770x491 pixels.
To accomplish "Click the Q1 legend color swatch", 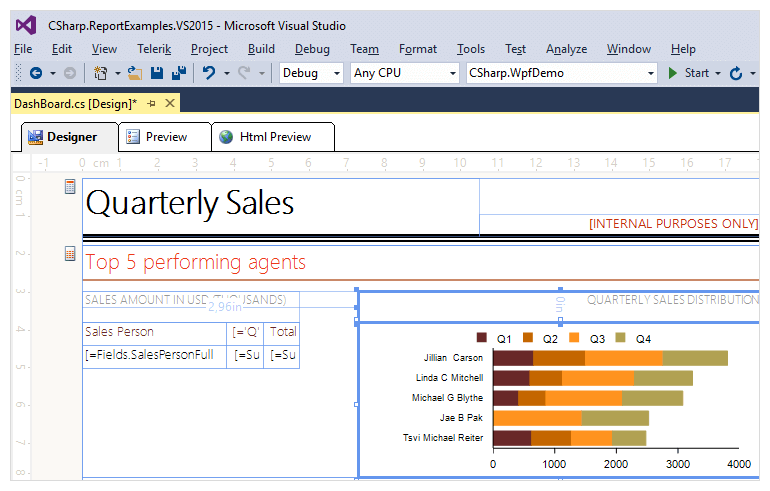I will [481, 338].
